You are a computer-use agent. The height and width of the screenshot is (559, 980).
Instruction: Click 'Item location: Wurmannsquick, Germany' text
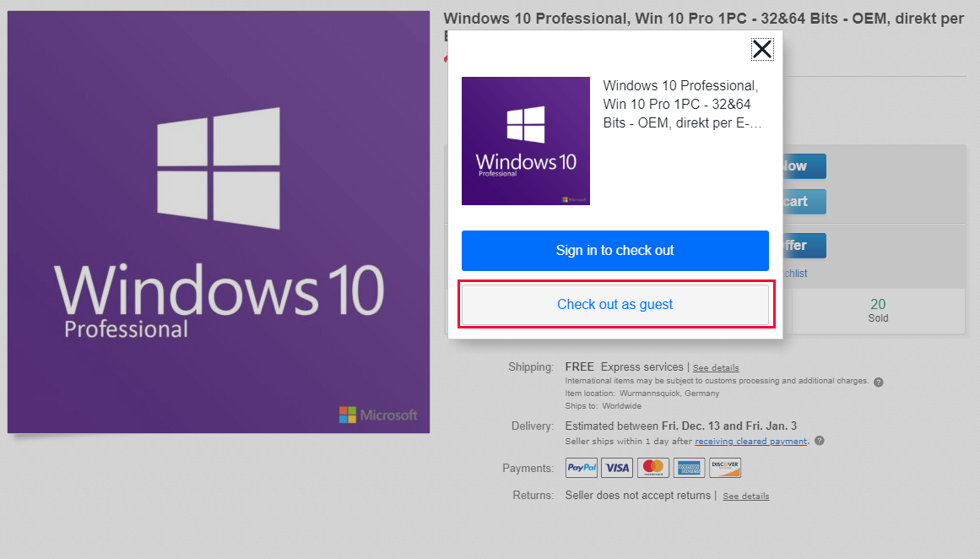[x=642, y=393]
